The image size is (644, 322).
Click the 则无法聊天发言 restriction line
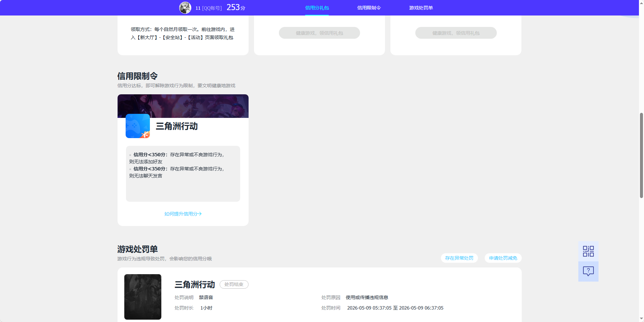pyautogui.click(x=146, y=176)
